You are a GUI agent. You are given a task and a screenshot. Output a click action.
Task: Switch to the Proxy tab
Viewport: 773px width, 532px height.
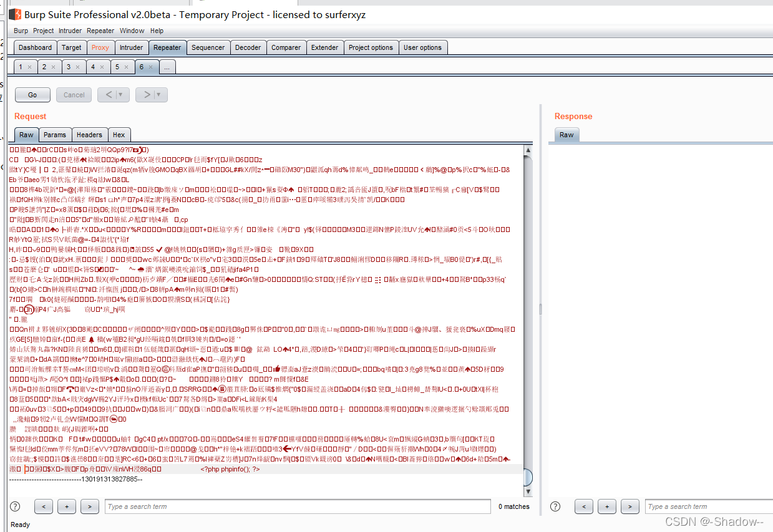point(100,47)
